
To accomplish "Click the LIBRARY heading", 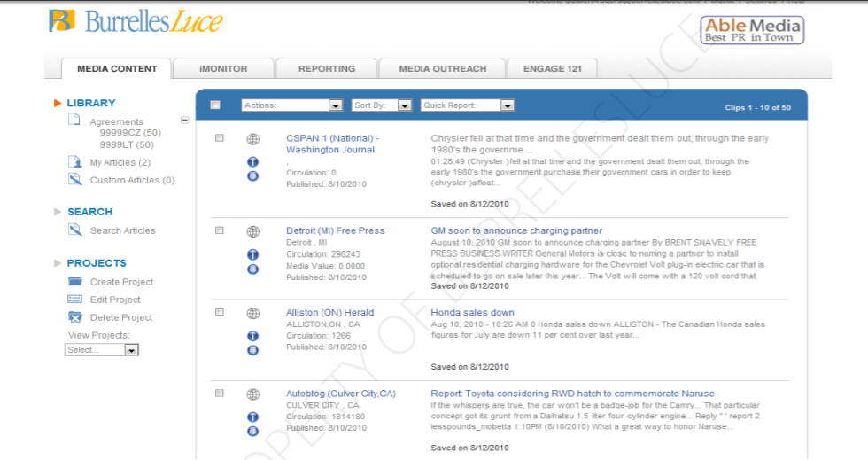I will (91, 103).
